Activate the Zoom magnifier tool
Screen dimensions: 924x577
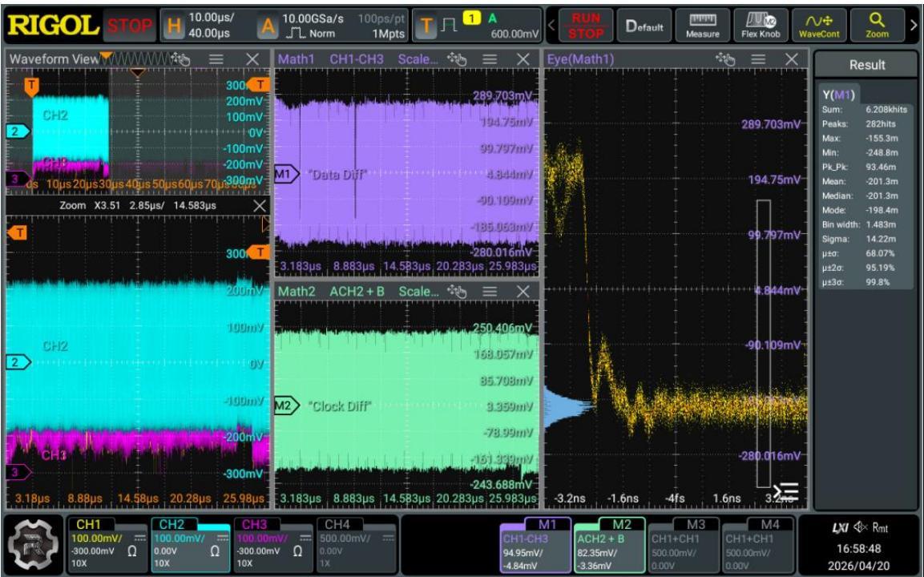877,26
